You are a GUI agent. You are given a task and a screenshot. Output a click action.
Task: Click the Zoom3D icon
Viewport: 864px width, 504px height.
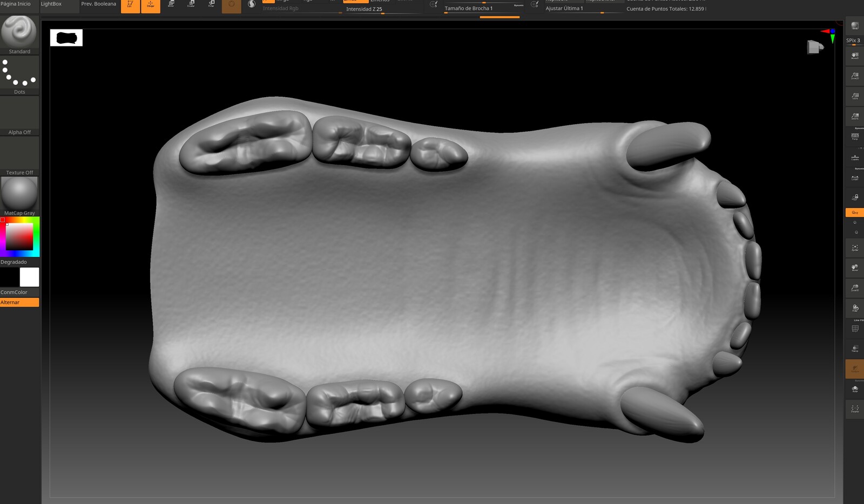[855, 288]
